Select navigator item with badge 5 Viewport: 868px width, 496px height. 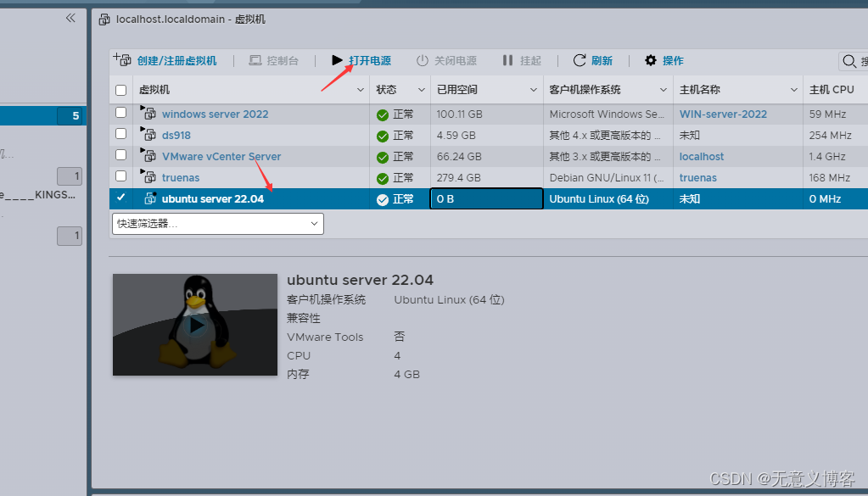tap(42, 115)
